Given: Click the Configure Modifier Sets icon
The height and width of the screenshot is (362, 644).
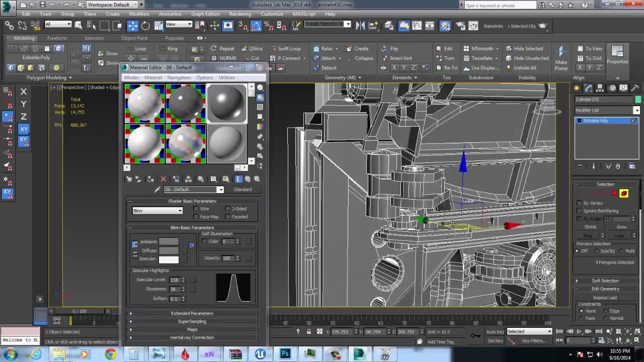Looking at the screenshot, I should tap(632, 166).
